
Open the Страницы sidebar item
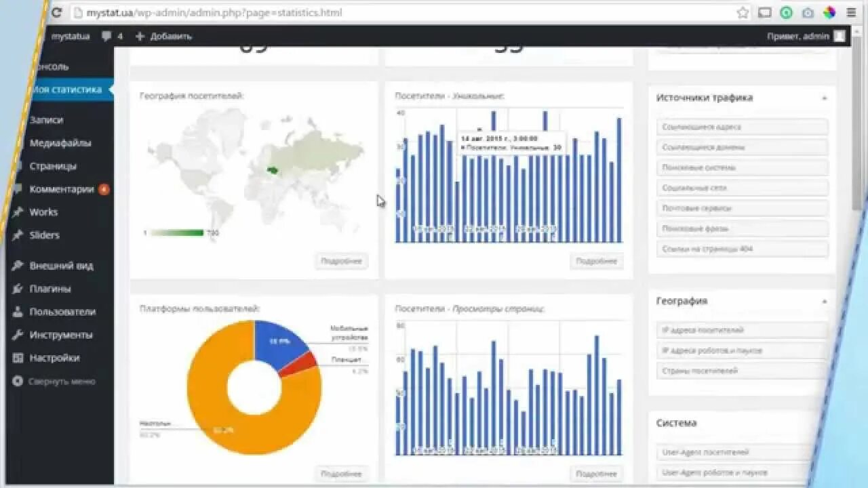(53, 166)
